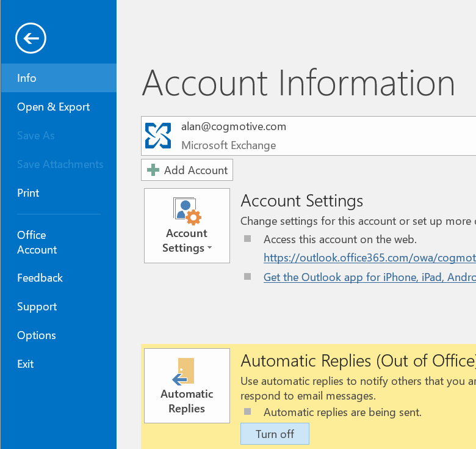Screen dimensions: 476x449
Task: Expand the Account Settings dropdown arrow
Action: (209, 249)
